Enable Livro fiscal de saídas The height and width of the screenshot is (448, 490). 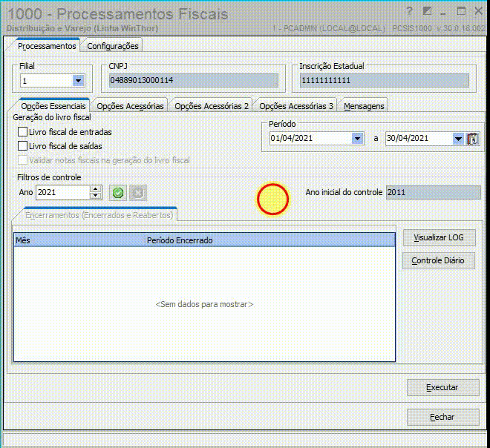[22, 146]
